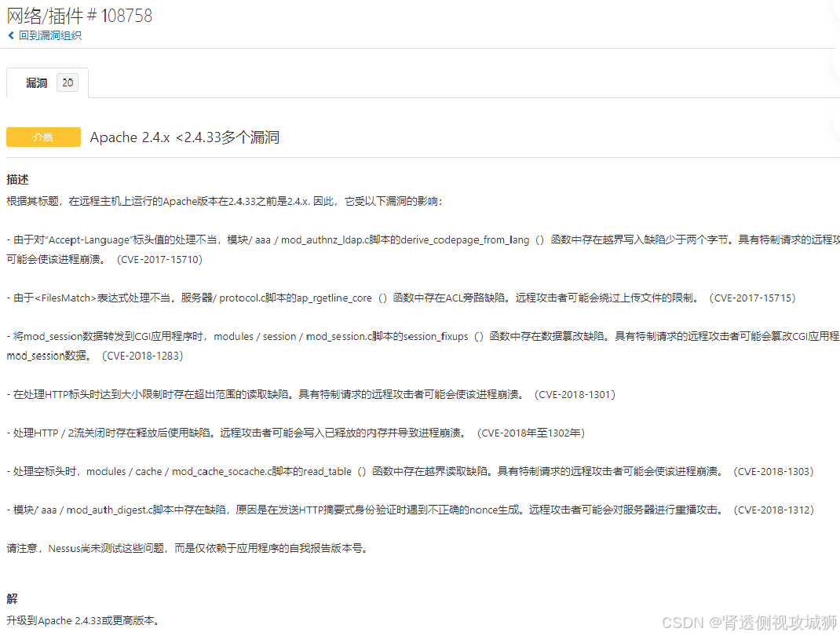The image size is (840, 636).
Task: Click the line mentioning mod_auth_digest.c
Action: click(x=411, y=510)
